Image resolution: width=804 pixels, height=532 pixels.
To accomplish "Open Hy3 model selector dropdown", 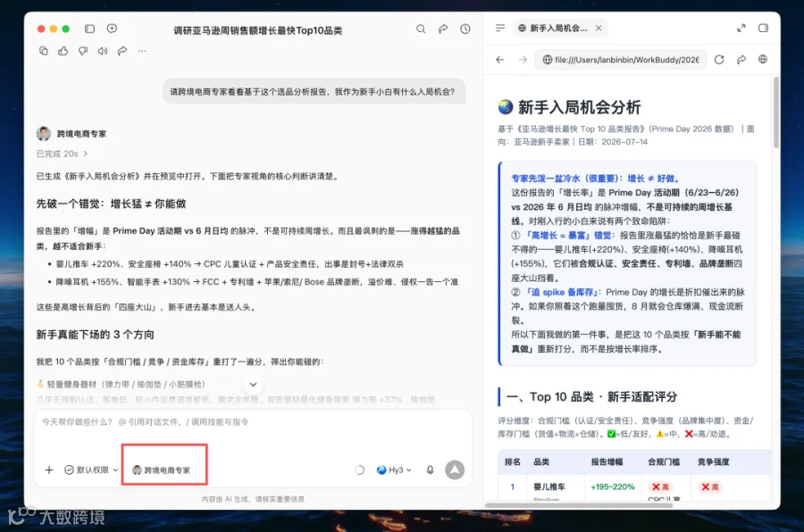I will click(394, 470).
